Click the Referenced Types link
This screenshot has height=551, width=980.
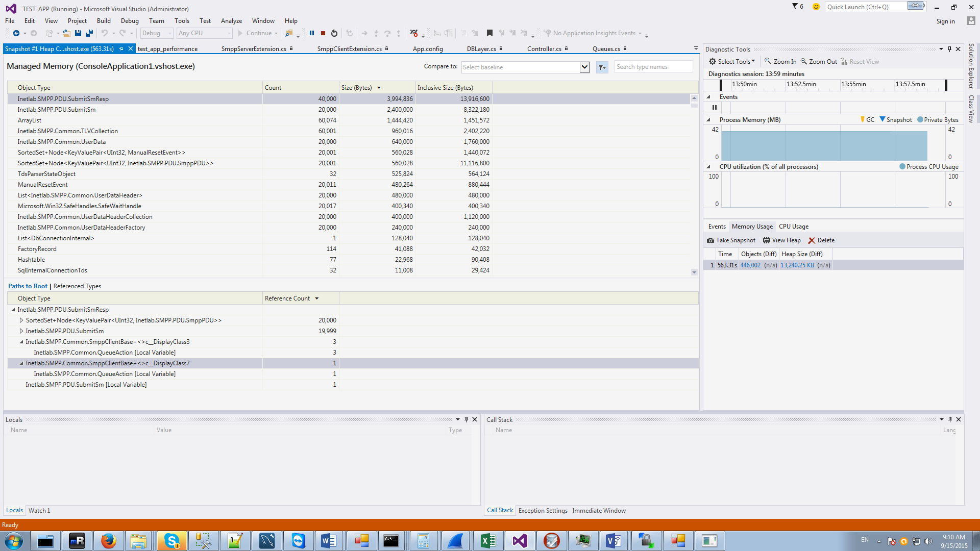point(77,286)
